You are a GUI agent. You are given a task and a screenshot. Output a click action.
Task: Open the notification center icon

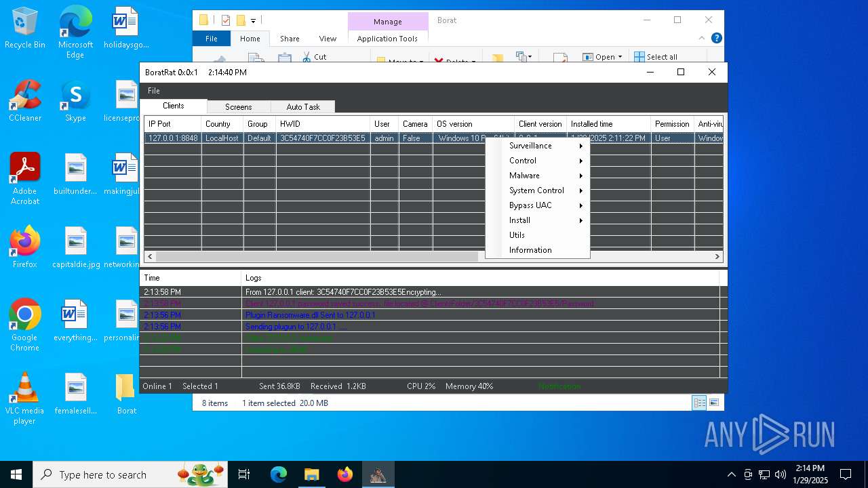846,474
